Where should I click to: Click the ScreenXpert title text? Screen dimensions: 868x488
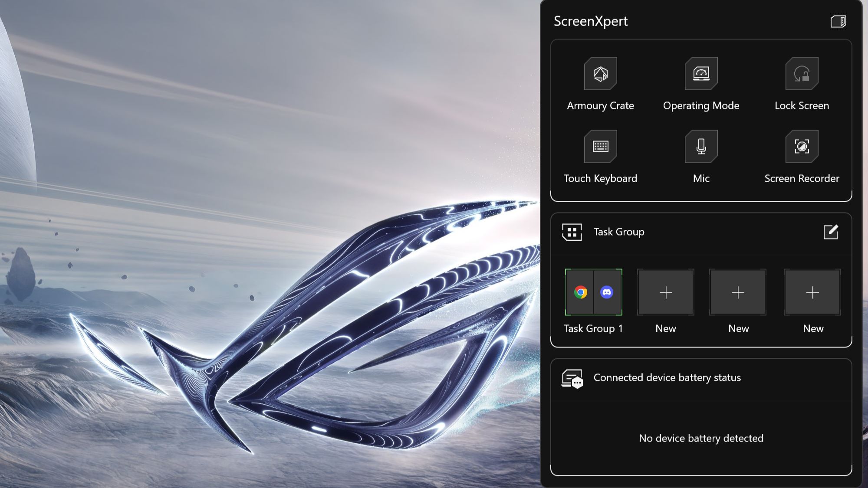pos(591,21)
